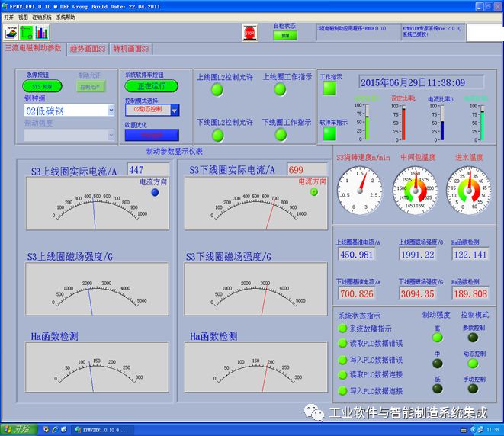The image size is (504, 436).
Task: Switch to 三流电磁制动参数 tab
Action: tap(33, 48)
